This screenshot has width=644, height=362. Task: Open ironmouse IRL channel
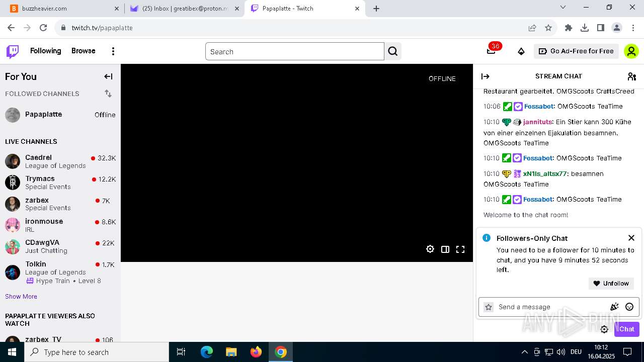pyautogui.click(x=60, y=225)
